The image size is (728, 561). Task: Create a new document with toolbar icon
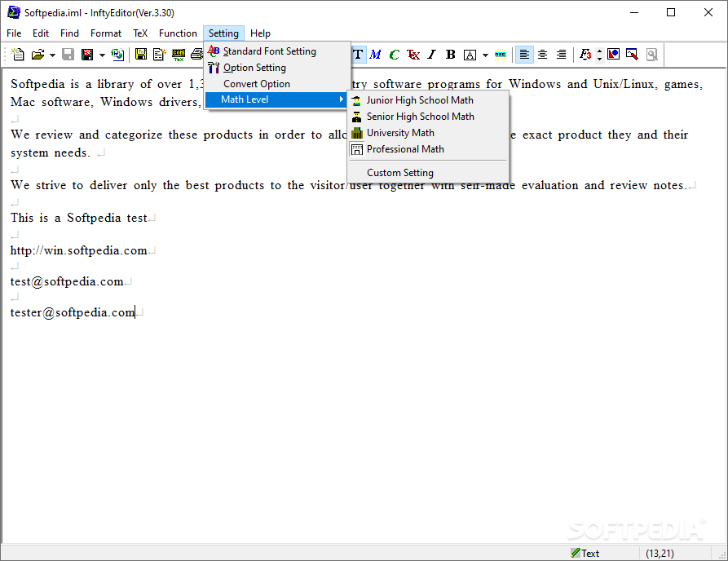point(18,55)
